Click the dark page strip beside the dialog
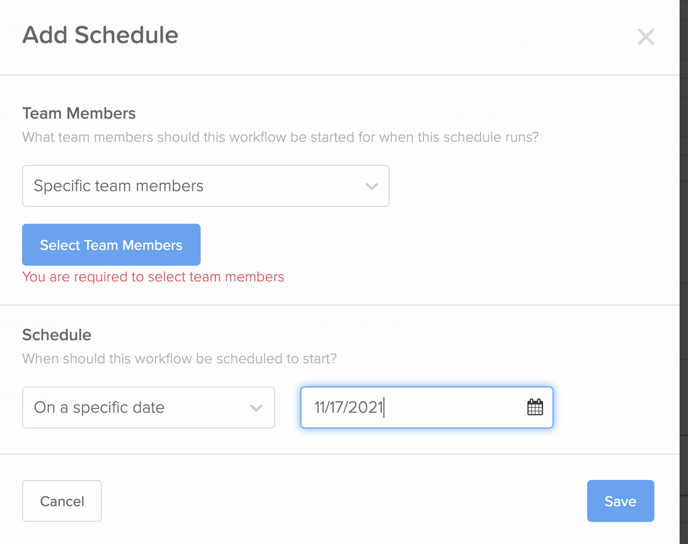 (x=684, y=272)
